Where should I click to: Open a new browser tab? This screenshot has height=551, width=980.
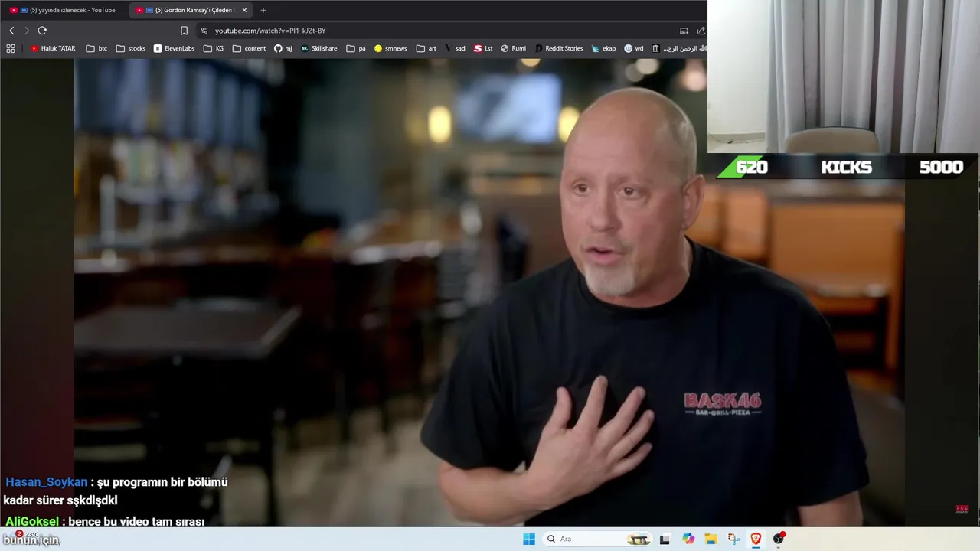coord(263,10)
